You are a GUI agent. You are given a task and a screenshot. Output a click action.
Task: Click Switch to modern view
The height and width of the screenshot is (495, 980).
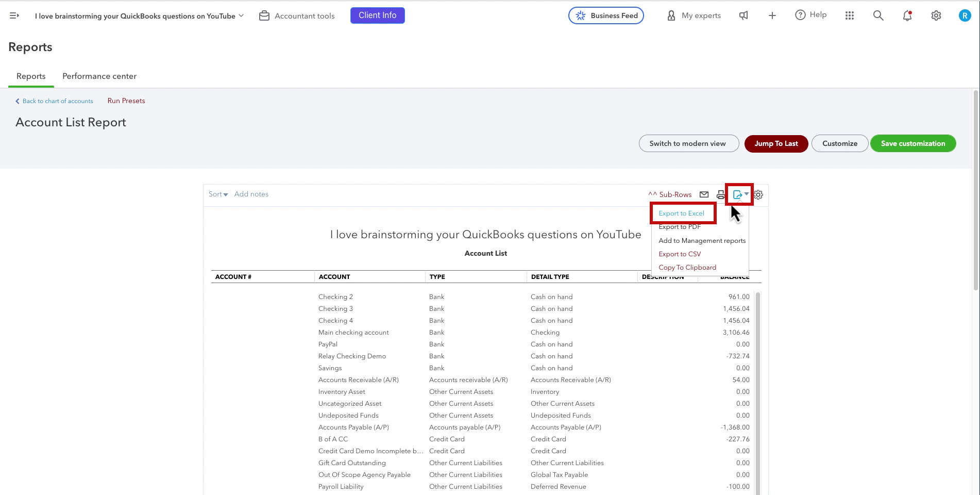click(689, 143)
